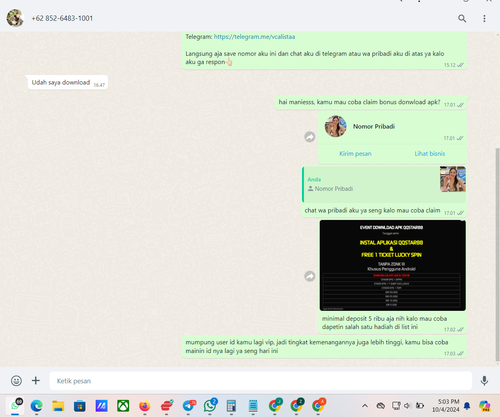This screenshot has width=500, height=417.
Task: Select message starting 'mumpung user id kamu'
Action: (324, 347)
